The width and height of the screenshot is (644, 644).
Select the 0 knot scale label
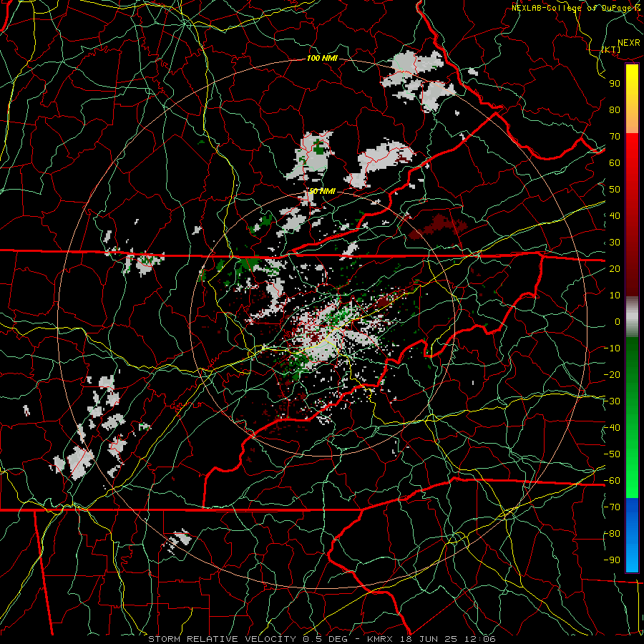click(618, 321)
